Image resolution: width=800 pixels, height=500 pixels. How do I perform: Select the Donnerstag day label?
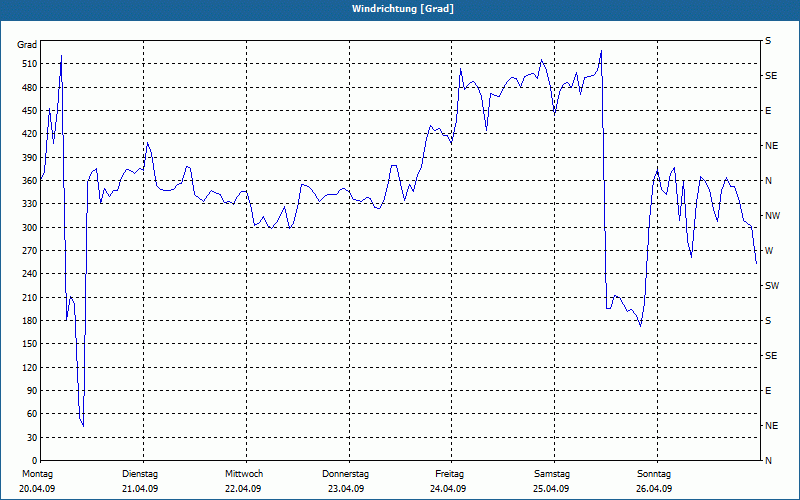(x=345, y=474)
